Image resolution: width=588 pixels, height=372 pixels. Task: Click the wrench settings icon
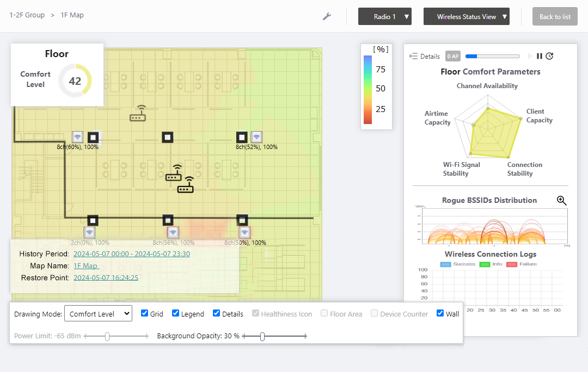327,16
